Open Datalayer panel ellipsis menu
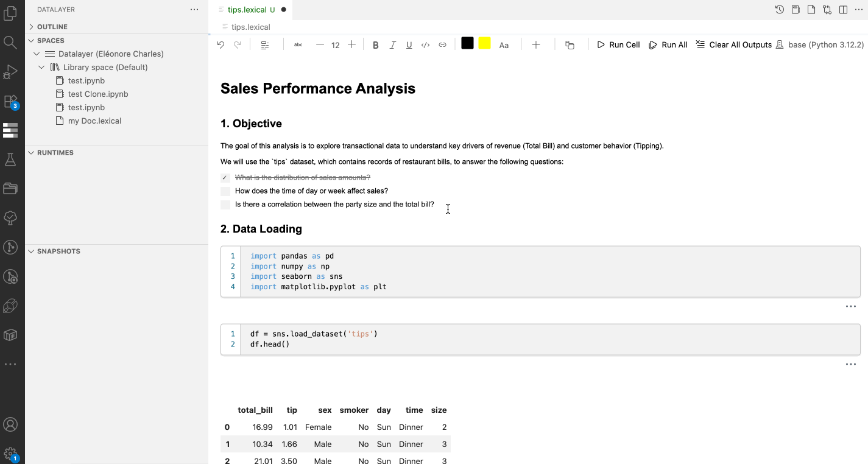868x464 pixels. coord(194,10)
